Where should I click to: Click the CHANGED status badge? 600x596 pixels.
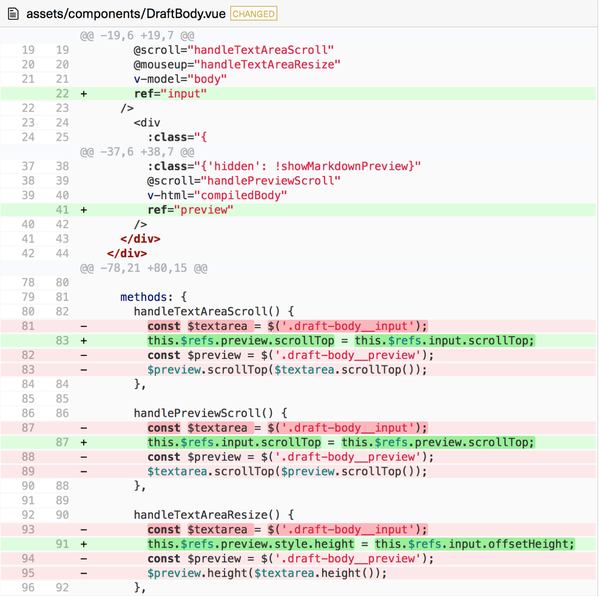[254, 14]
